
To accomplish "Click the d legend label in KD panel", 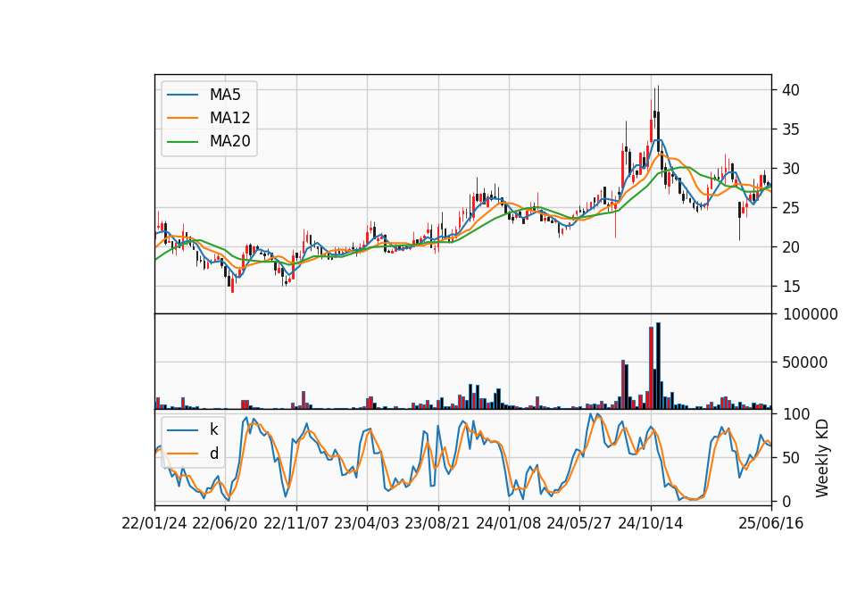I will (x=213, y=454).
